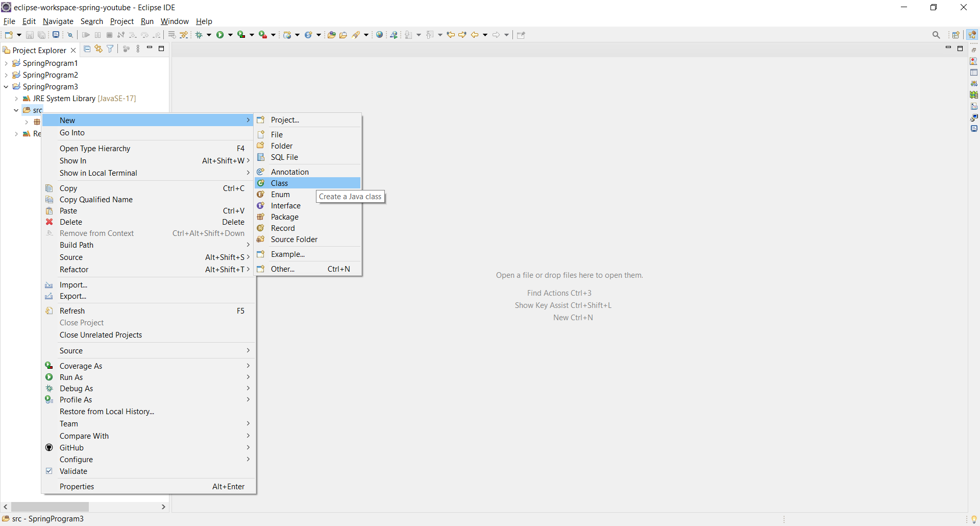Expand the JRE System Library node
980x526 pixels.
[16, 99]
